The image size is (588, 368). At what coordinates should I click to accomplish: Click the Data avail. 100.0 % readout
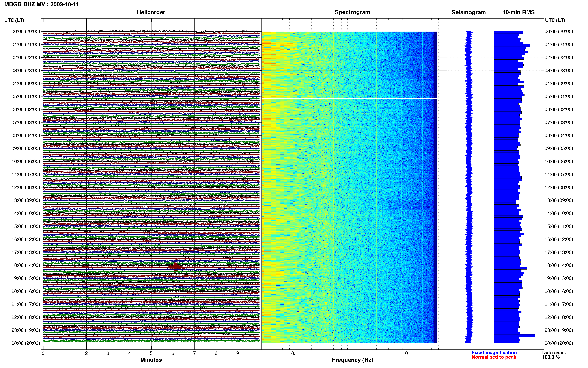[x=554, y=355]
